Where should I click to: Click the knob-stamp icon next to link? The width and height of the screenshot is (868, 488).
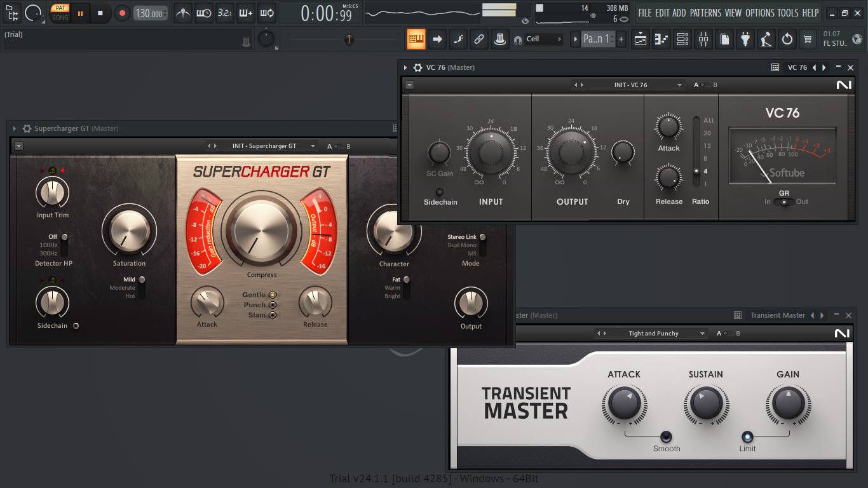pyautogui.click(x=500, y=39)
